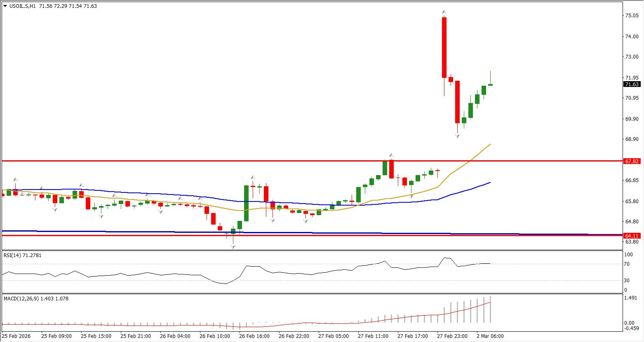Select the red 67.82 price tag
The image size is (644, 342).
632,161
